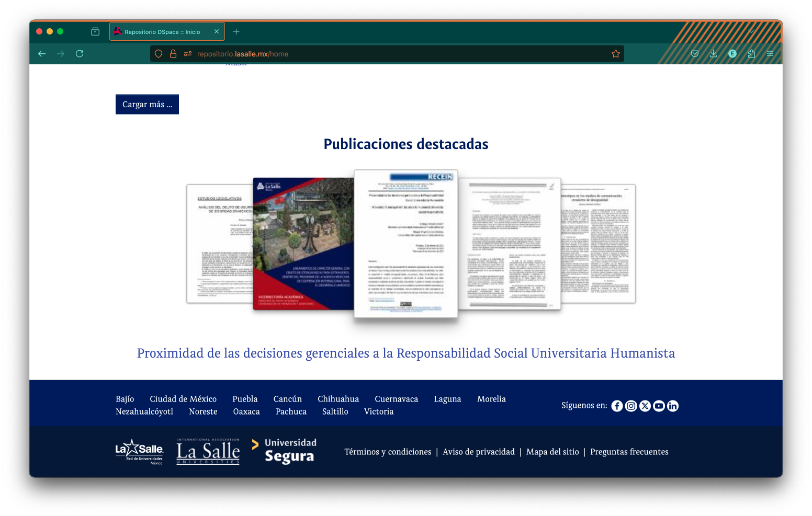Click the site permissions icon in address bar

click(188, 54)
